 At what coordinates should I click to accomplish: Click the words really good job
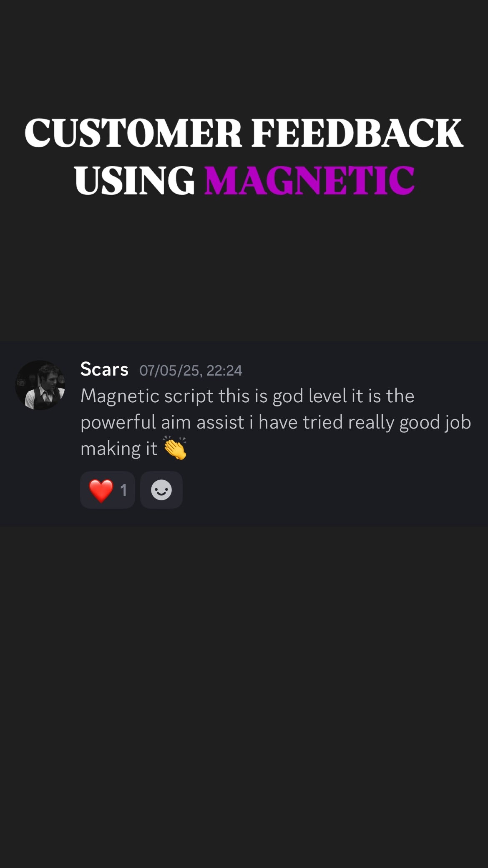pos(410,422)
